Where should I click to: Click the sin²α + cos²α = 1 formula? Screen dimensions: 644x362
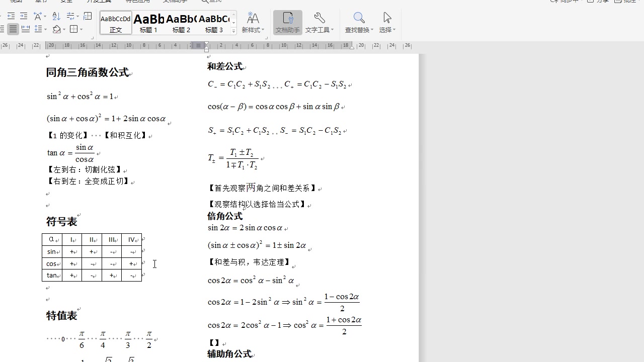[x=80, y=96]
